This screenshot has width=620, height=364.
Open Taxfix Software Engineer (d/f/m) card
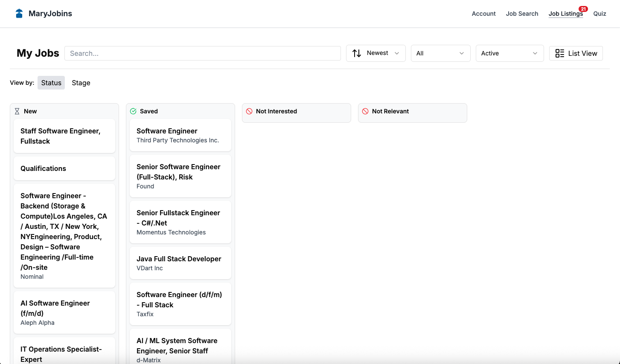pos(180,304)
